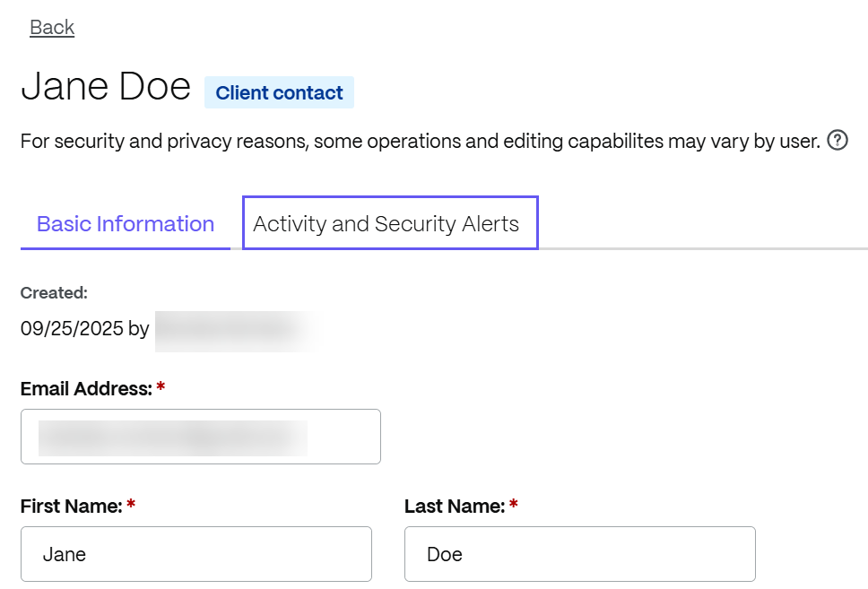Click into the Email Address input field

click(200, 437)
